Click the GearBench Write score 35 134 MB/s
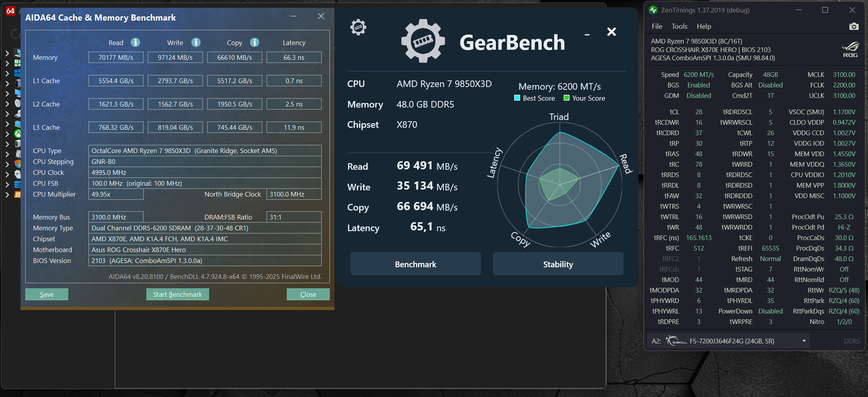 [x=427, y=186]
